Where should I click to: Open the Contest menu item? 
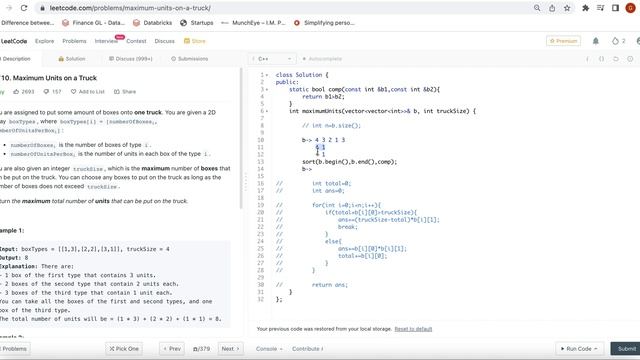click(136, 41)
